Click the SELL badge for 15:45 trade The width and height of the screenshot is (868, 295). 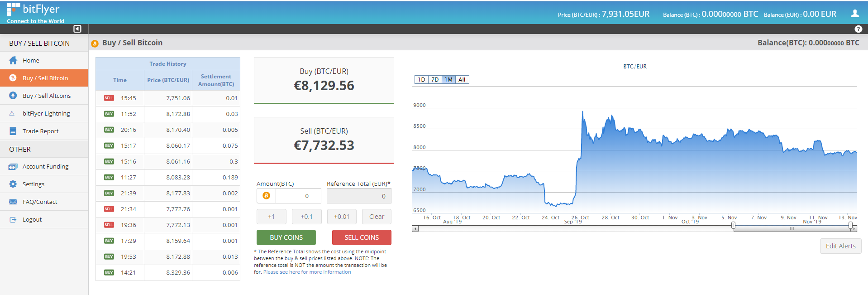(x=109, y=98)
